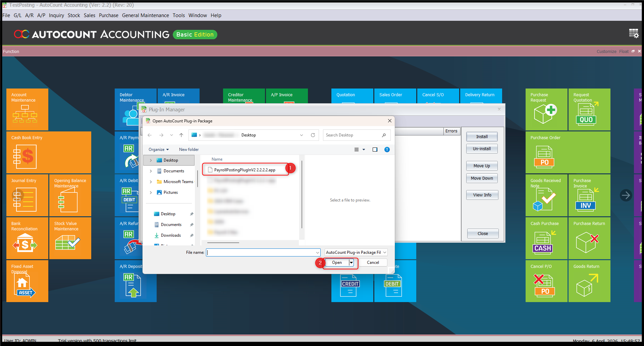This screenshot has height=346, width=644.
Task: Cancel the Open Plug-in Package dialog
Action: [x=373, y=263]
